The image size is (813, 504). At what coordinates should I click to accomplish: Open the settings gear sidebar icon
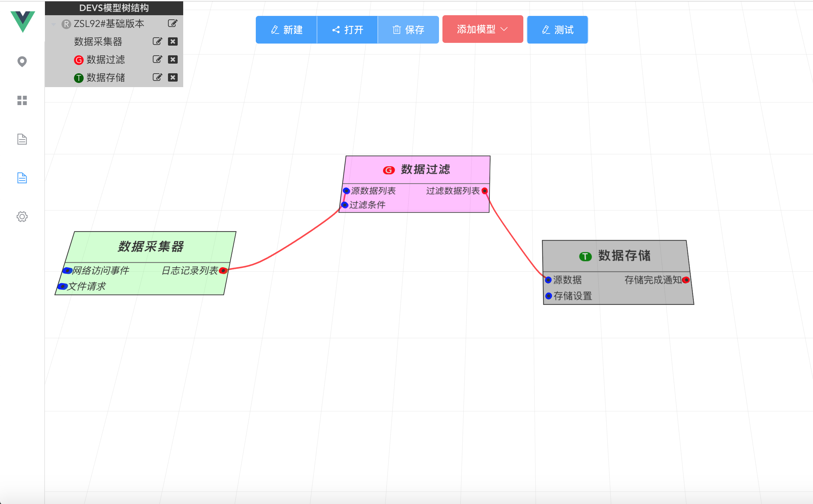tap(22, 217)
